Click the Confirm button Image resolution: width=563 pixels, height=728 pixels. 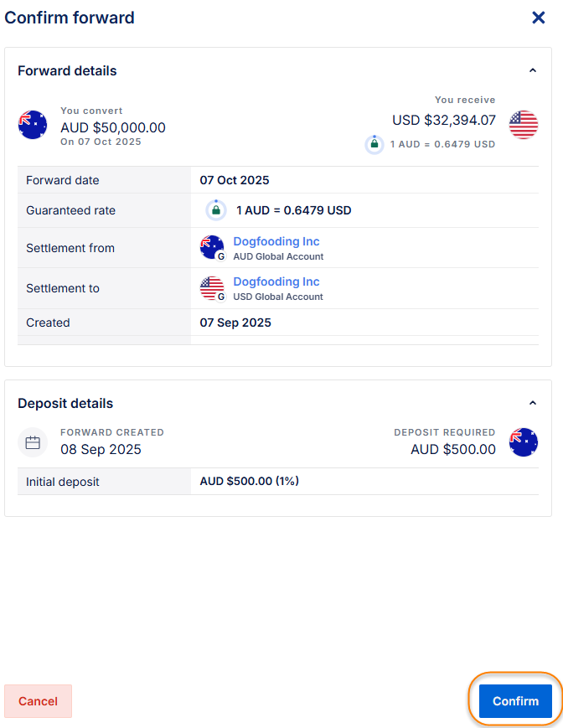pyautogui.click(x=515, y=701)
